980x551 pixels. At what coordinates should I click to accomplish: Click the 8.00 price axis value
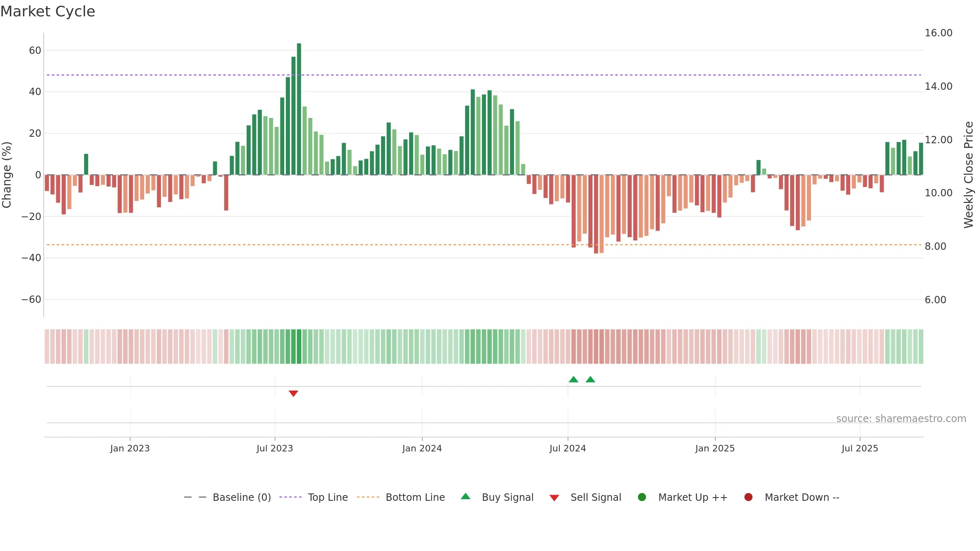pos(935,247)
